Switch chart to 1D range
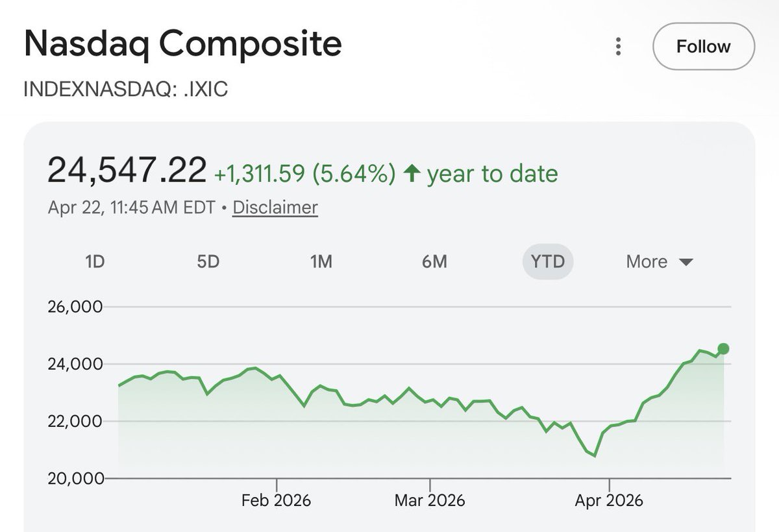Image resolution: width=779 pixels, height=532 pixels. 95,261
